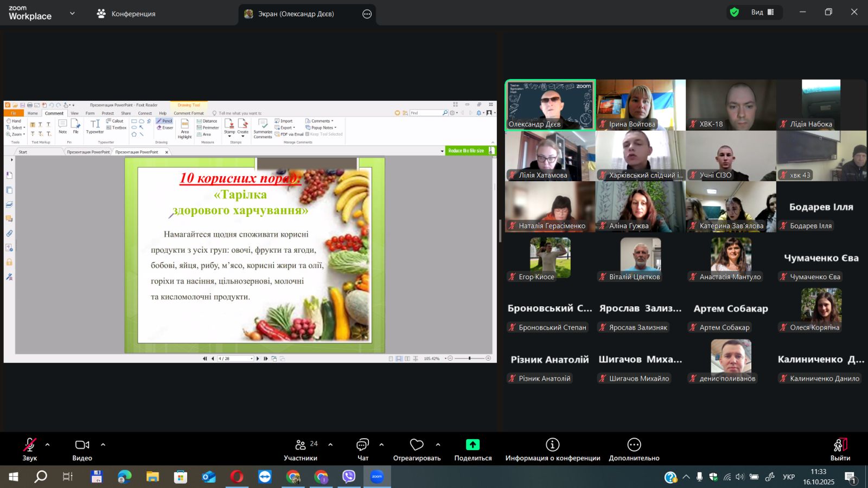Open the Zoom Workplace dropdown chevron
The image size is (868, 488).
tap(72, 14)
